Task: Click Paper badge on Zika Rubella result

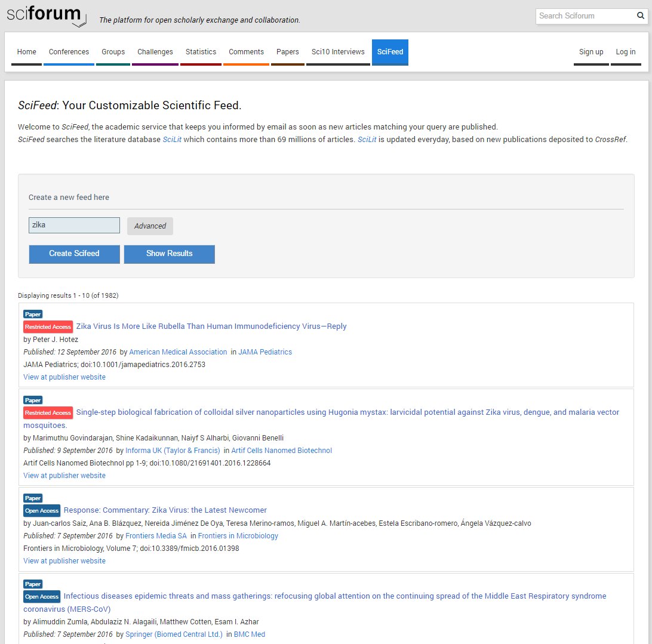Action: 33,315
